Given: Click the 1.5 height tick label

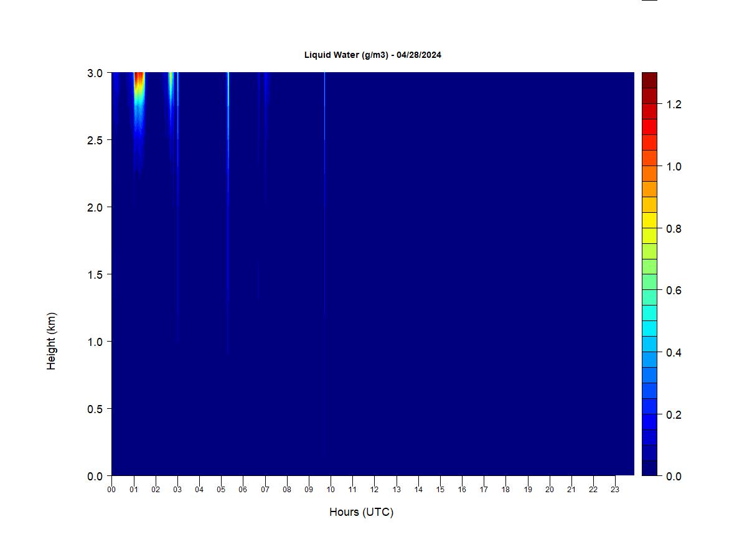Looking at the screenshot, I should tap(95, 274).
